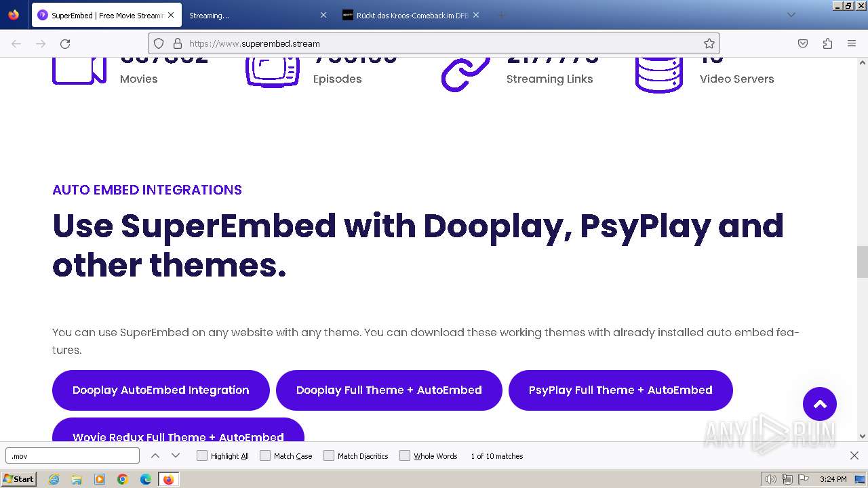868x488 pixels.
Task: Switch to SuperEmbed tab
Action: click(x=106, y=15)
